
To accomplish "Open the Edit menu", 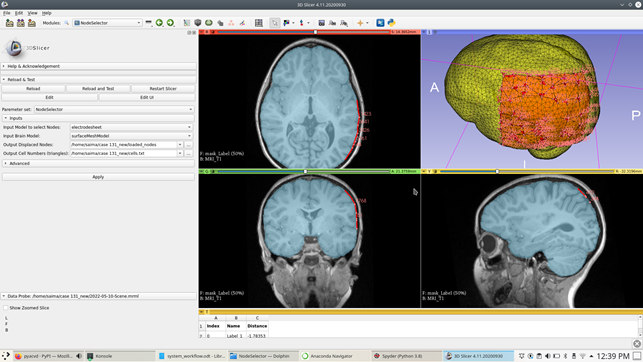I will coord(19,13).
